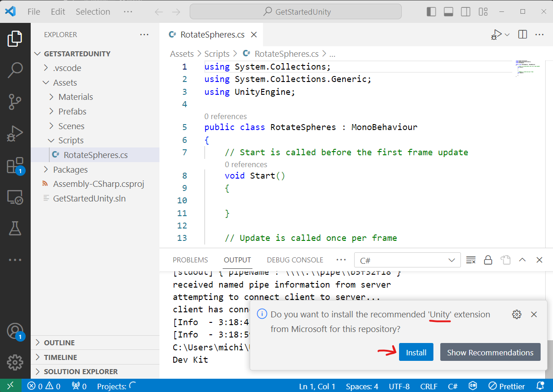Expand the TIMELINE section
The image size is (553, 392).
95,357
